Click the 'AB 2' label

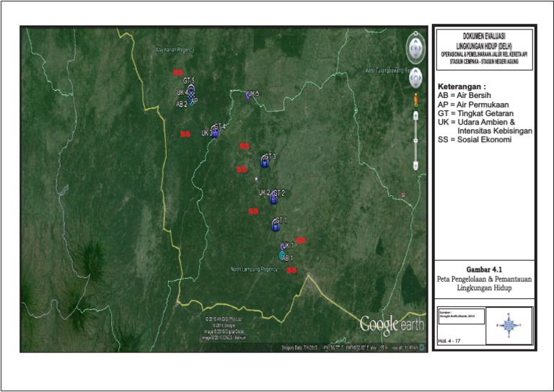pyautogui.click(x=182, y=104)
